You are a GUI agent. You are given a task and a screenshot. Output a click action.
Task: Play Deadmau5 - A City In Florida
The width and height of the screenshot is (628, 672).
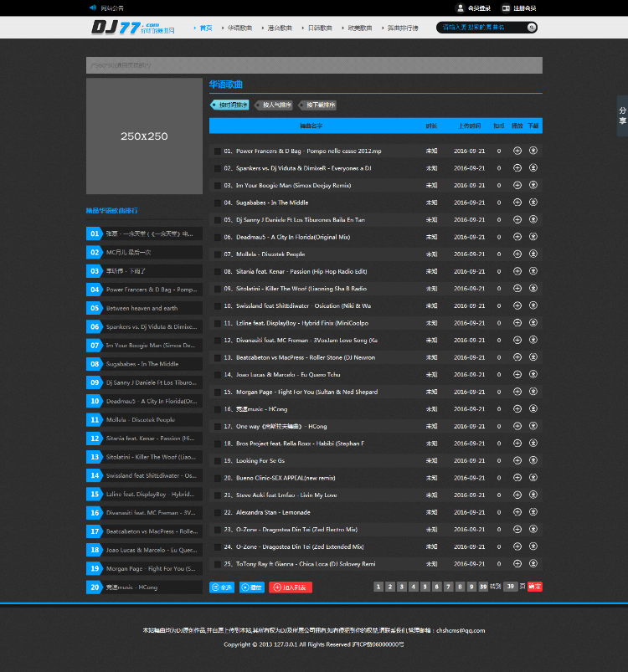pos(517,237)
